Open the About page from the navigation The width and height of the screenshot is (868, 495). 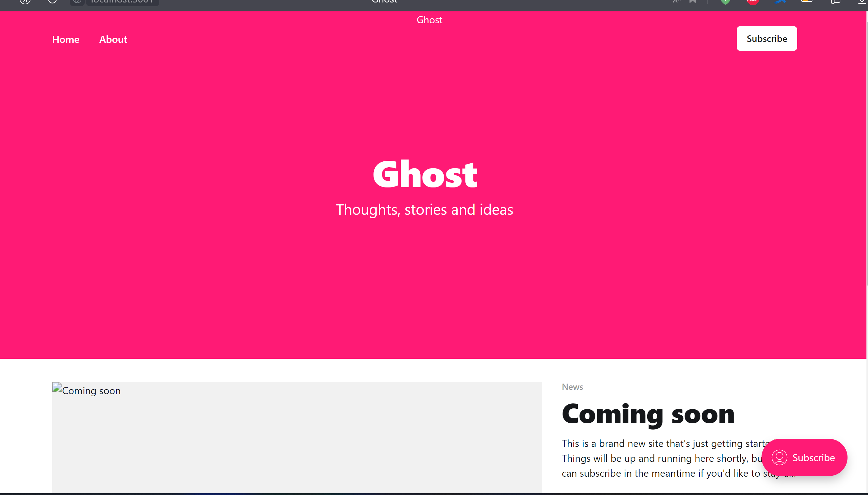(x=113, y=39)
